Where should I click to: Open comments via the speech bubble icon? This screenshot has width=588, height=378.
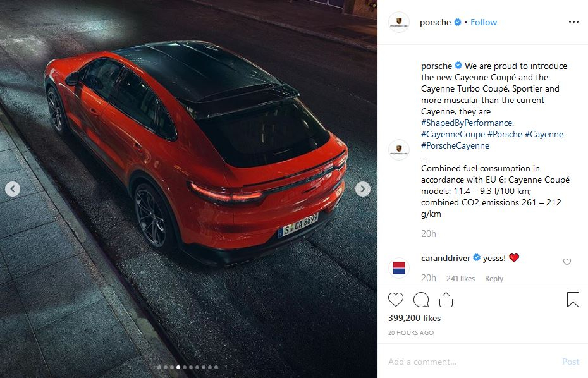coord(421,300)
